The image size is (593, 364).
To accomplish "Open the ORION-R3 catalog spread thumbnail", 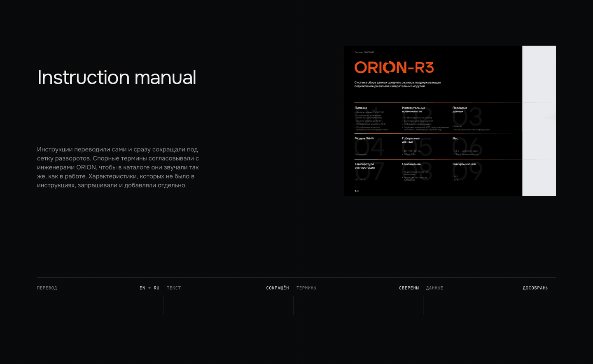I will click(450, 121).
